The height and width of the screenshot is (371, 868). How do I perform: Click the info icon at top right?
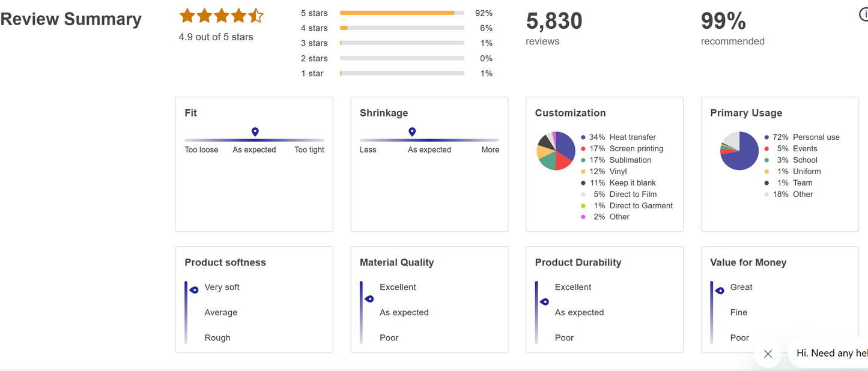[x=864, y=14]
